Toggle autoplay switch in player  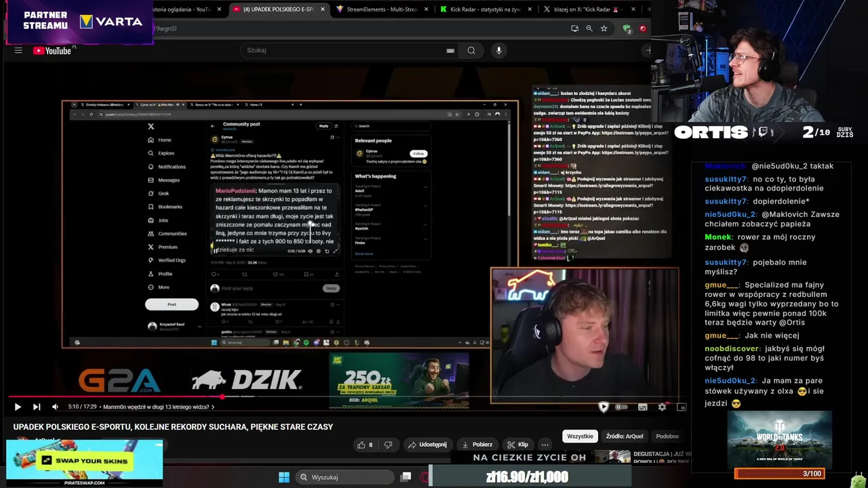(620, 407)
